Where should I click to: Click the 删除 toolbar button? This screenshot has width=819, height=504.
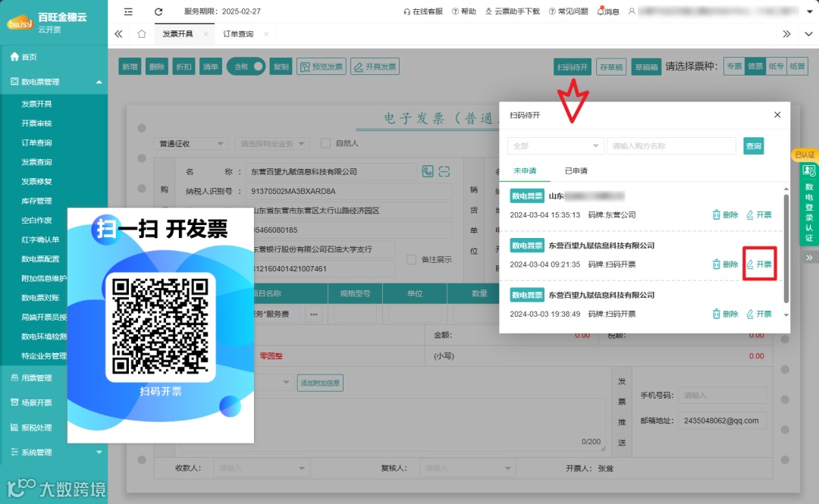[157, 67]
